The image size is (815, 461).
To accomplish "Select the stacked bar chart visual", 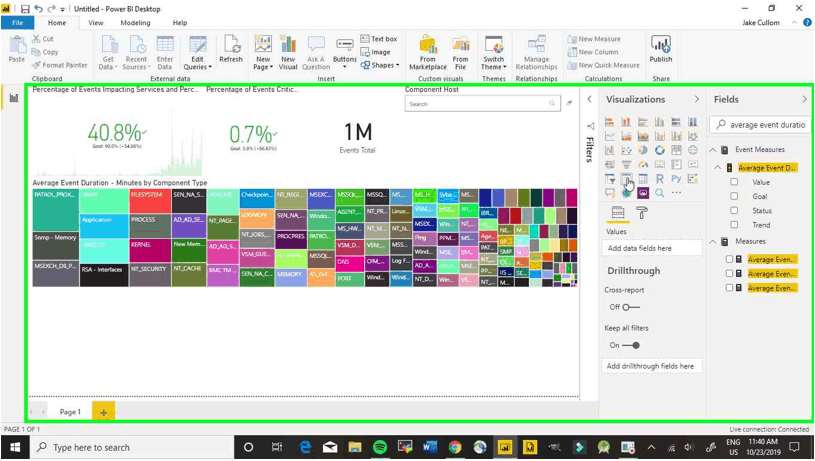I will (x=610, y=122).
